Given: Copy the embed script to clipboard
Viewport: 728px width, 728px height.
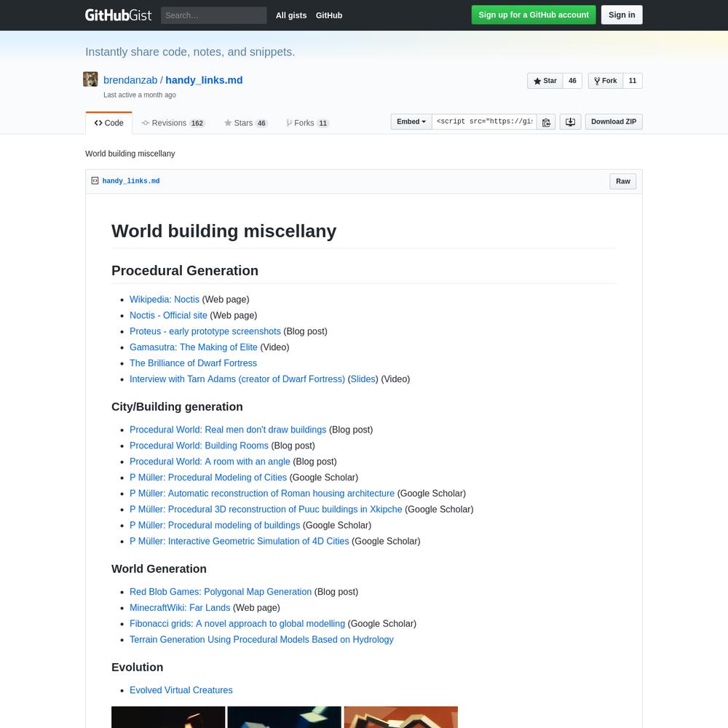Looking at the screenshot, I should 546,122.
